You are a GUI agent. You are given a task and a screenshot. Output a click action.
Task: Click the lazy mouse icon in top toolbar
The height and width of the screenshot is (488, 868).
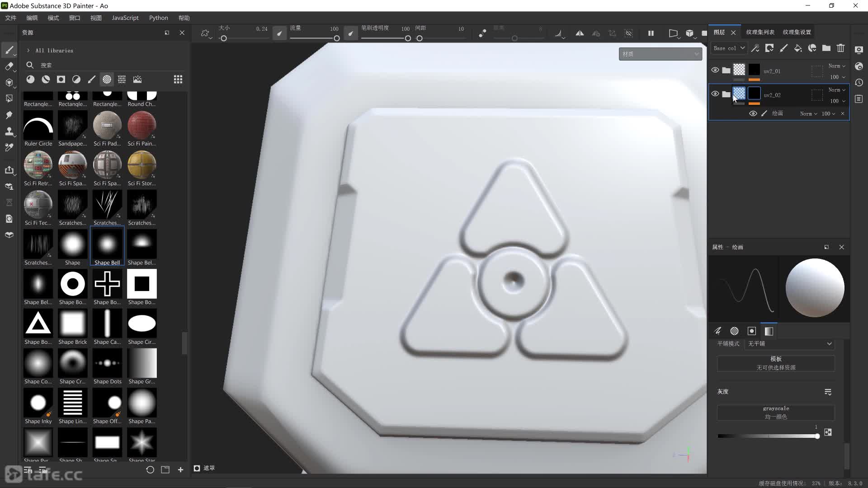tap(482, 33)
